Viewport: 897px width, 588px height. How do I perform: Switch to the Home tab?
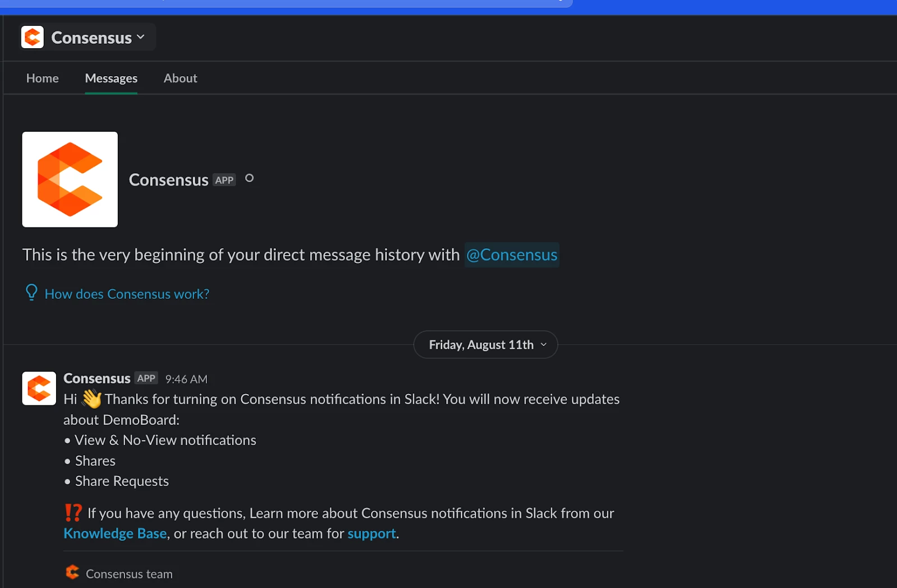pos(43,78)
